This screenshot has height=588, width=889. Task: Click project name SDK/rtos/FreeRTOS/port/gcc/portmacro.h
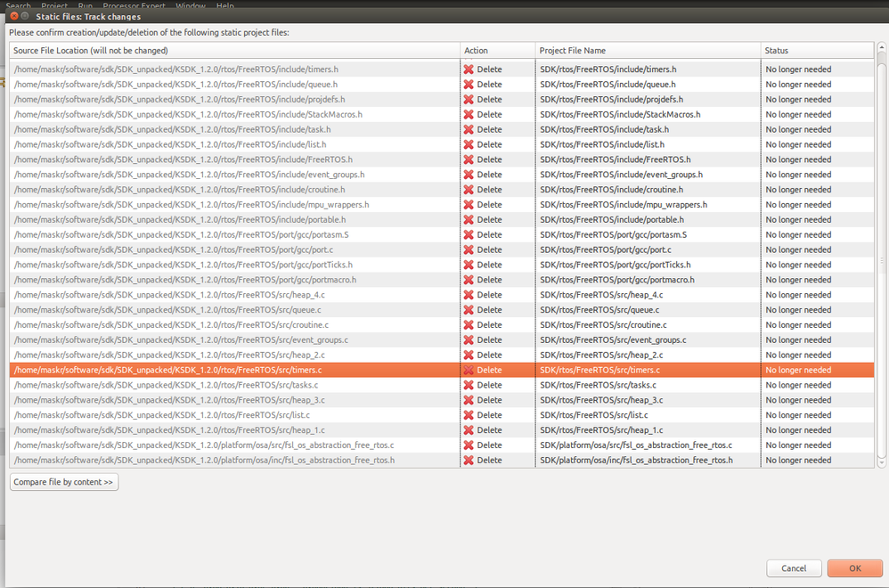616,280
